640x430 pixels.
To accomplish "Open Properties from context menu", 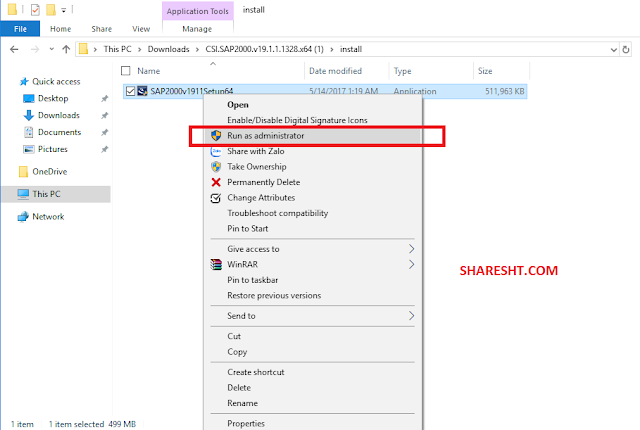I will point(246,423).
